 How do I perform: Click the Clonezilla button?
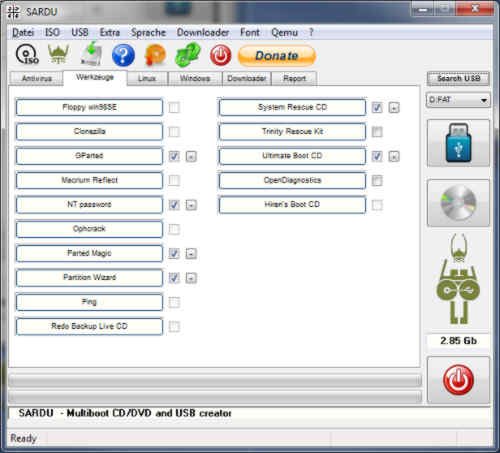tap(89, 132)
